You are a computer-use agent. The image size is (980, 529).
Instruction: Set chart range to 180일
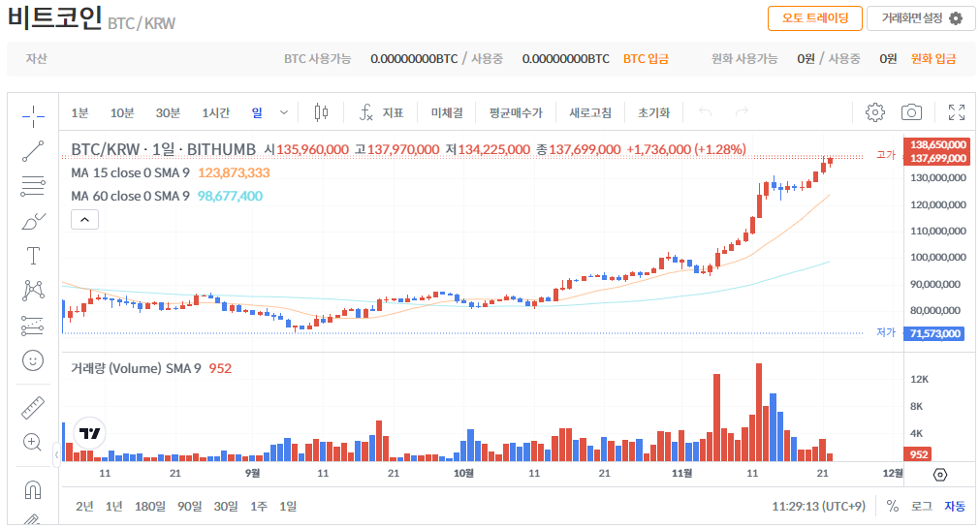pyautogui.click(x=150, y=506)
